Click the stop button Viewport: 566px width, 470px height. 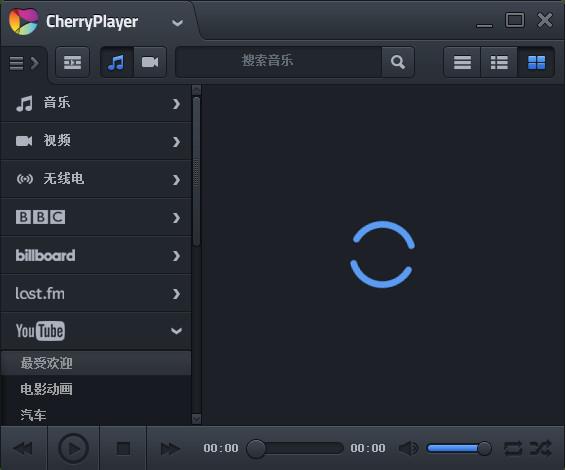click(x=123, y=449)
